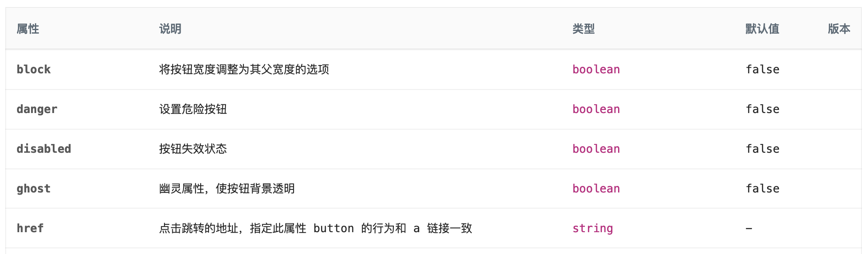Screen dimensions: 868x254
Task: Click the false default of ghost row
Action: [x=762, y=189]
